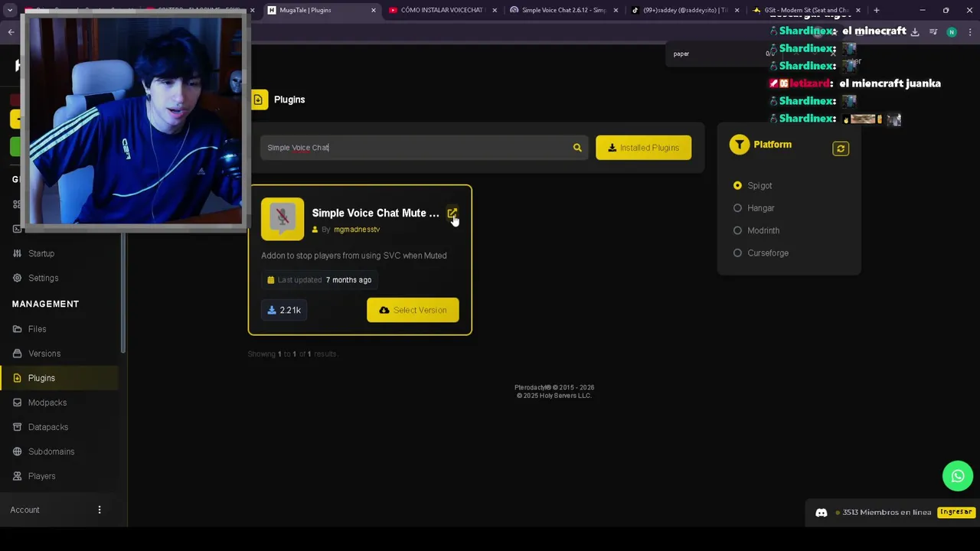This screenshot has width=980, height=551.
Task: Open Players in the sidebar
Action: click(x=41, y=476)
